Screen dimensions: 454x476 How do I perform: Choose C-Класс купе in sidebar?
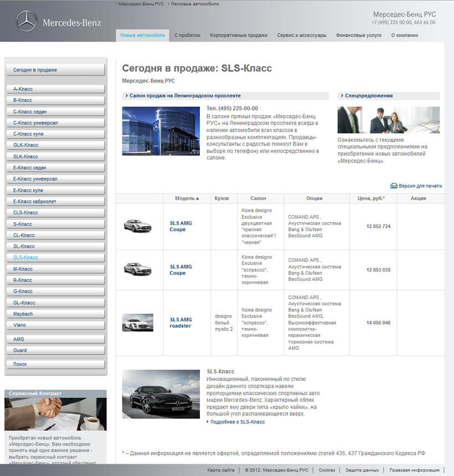pos(55,134)
